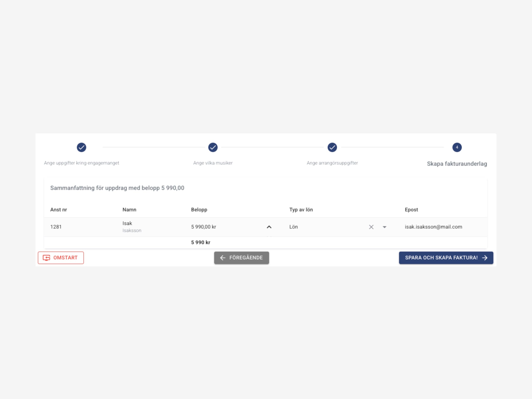Click the 5 990,00 kr amount field
The image size is (532, 399).
(x=203, y=227)
